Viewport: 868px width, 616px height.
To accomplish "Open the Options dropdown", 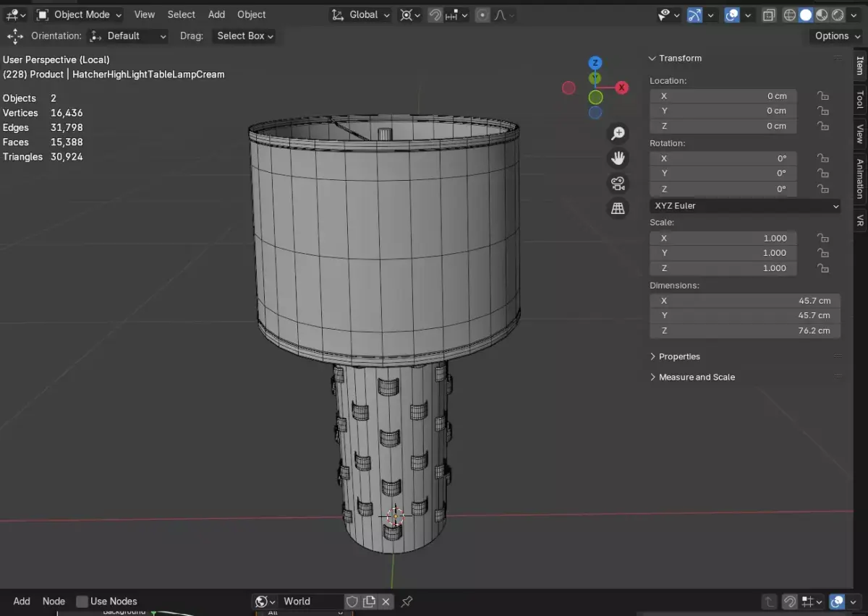I will pos(837,36).
